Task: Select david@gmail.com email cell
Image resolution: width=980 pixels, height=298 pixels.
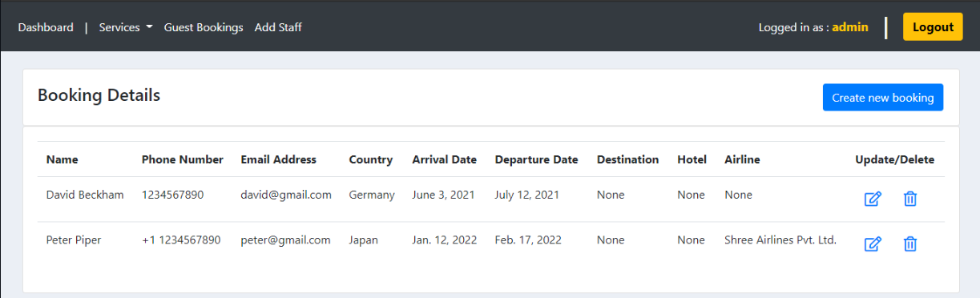Action: 286,195
